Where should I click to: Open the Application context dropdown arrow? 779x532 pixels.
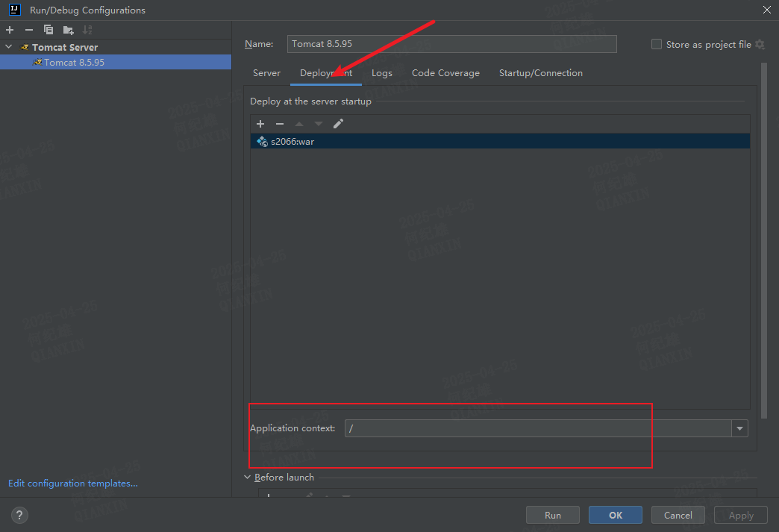(739, 428)
